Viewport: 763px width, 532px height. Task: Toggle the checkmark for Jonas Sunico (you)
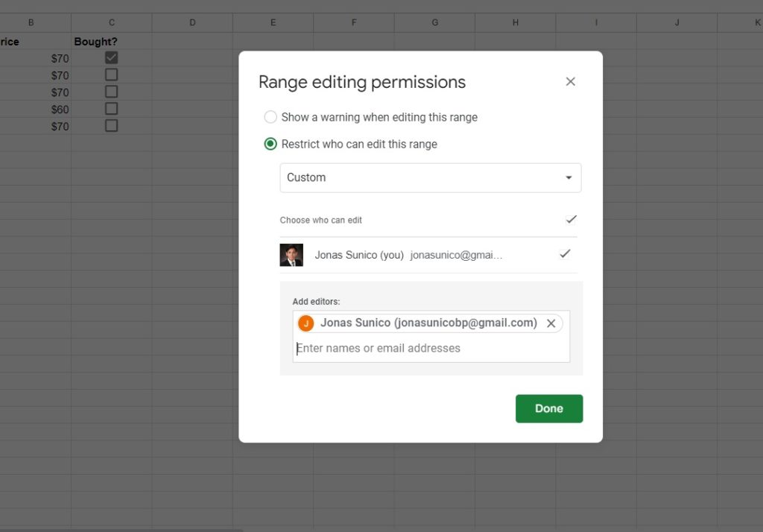click(x=565, y=254)
